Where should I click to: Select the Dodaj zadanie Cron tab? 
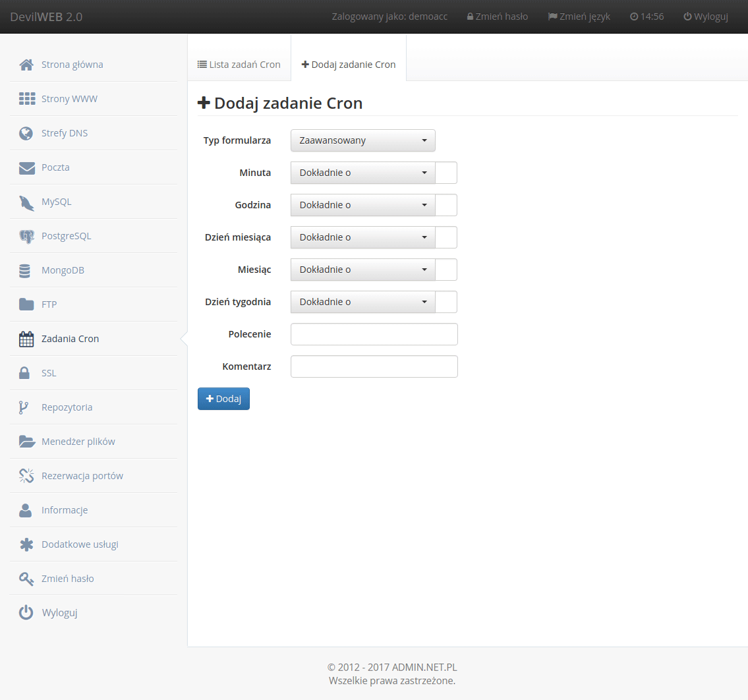[x=349, y=65]
